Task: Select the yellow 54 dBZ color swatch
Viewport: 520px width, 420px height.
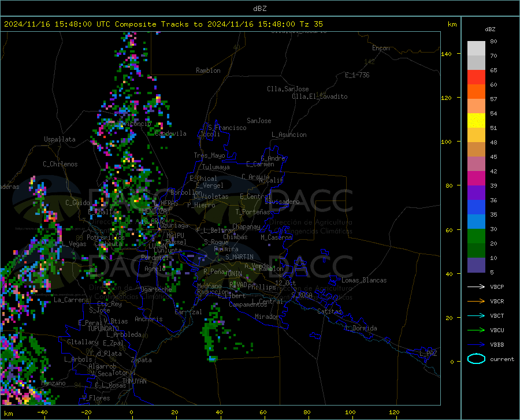Action: [476, 121]
